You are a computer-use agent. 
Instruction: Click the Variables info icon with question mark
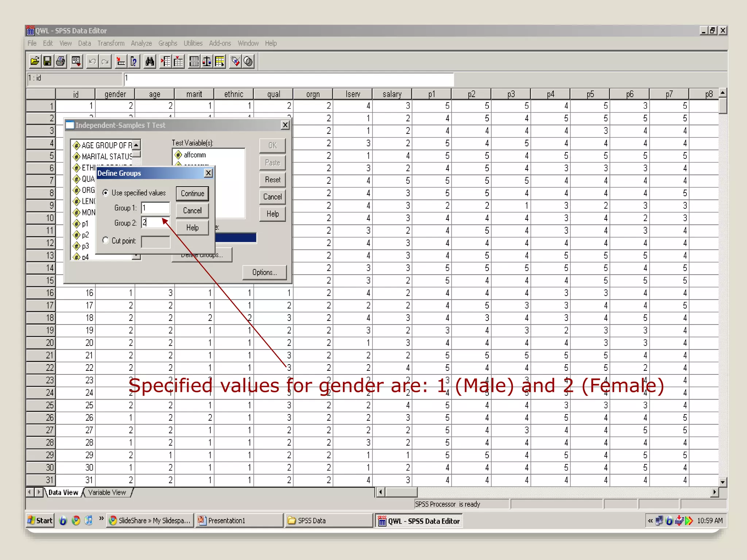[x=134, y=61]
